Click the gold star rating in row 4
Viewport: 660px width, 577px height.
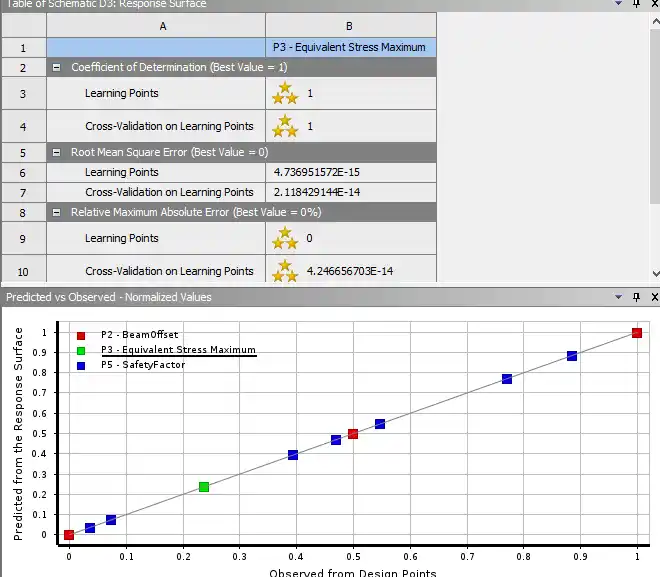(285, 126)
